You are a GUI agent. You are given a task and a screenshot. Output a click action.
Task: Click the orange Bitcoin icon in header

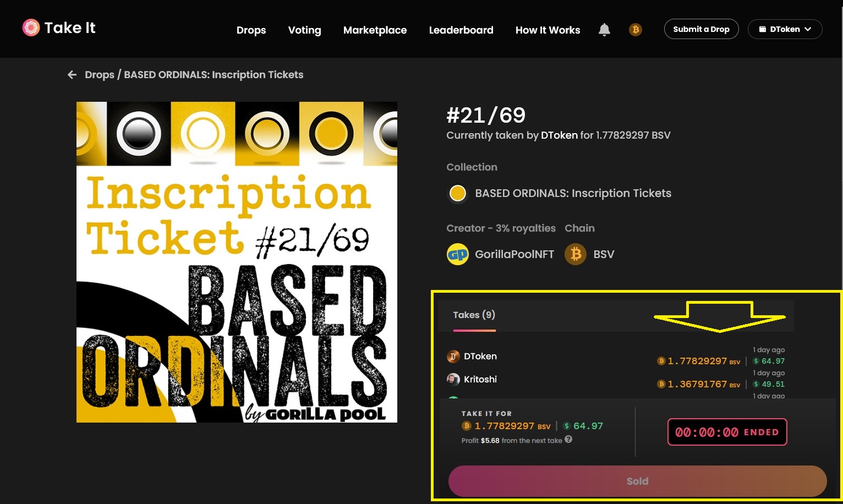click(636, 30)
